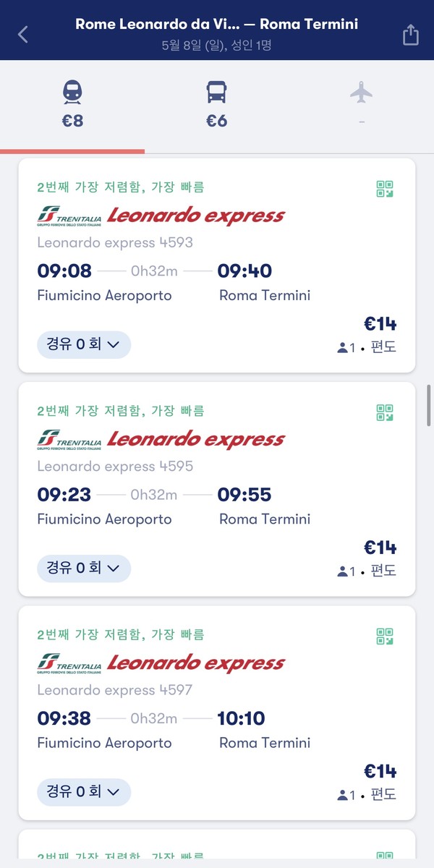The width and height of the screenshot is (434, 868).
Task: Expand 경유 0 회 on the 09:08 train
Action: coord(83,344)
